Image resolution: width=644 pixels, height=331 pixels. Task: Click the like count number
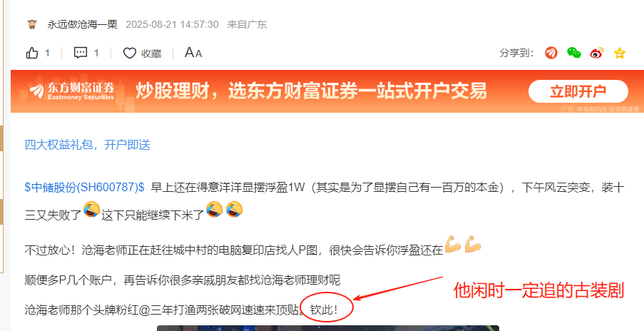coord(47,53)
